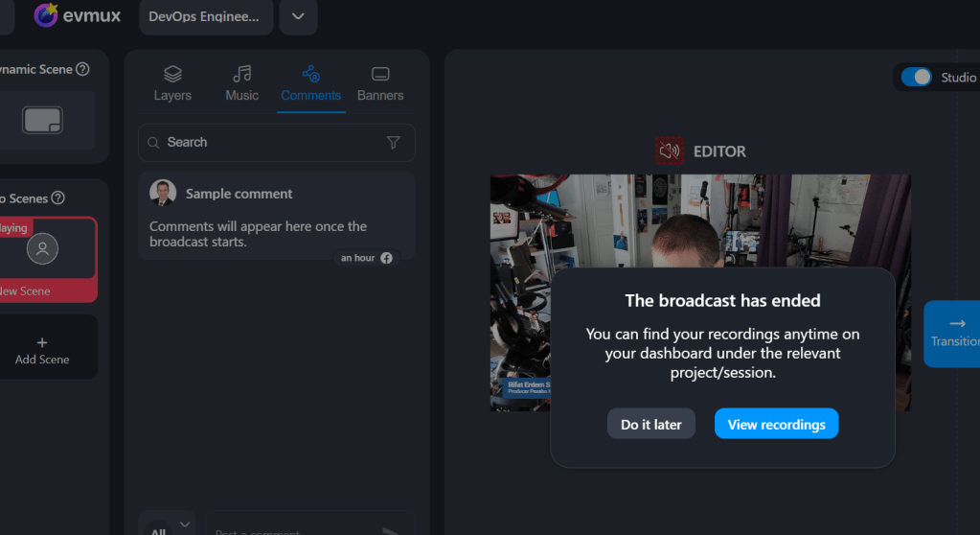This screenshot has width=980, height=535.
Task: Select the playing New Scene card
Action: [48, 260]
